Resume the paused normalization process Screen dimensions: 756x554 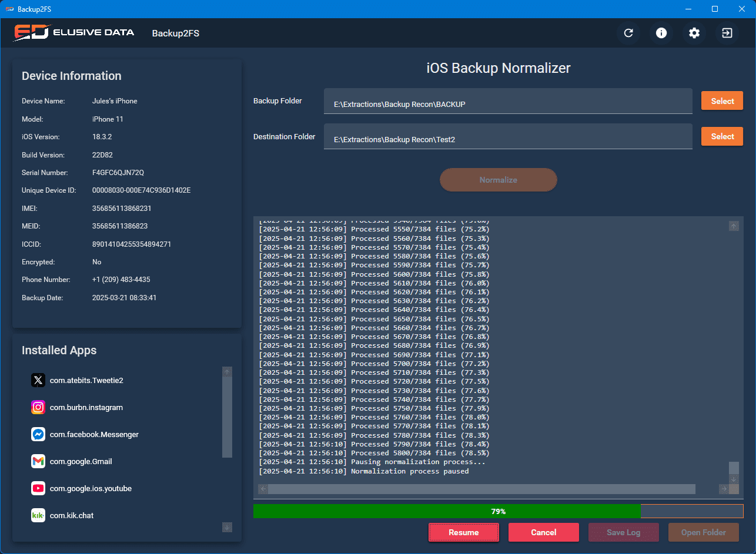[x=464, y=532]
